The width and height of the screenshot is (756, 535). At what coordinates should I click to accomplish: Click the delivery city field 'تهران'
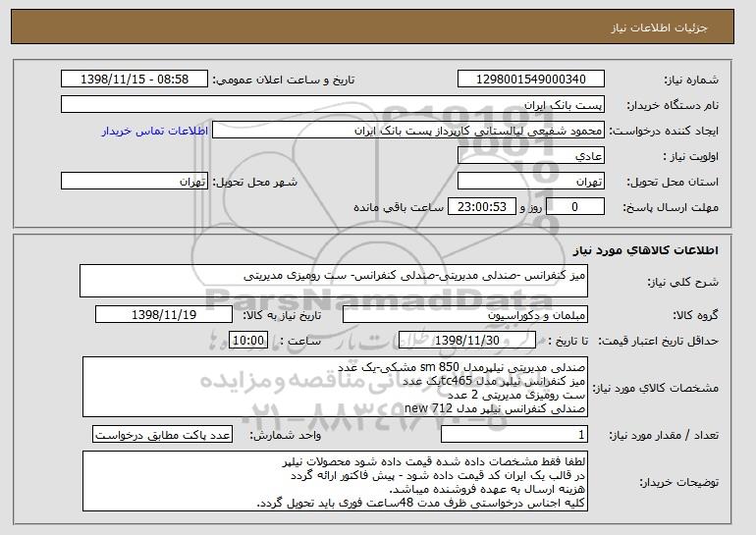[135, 182]
